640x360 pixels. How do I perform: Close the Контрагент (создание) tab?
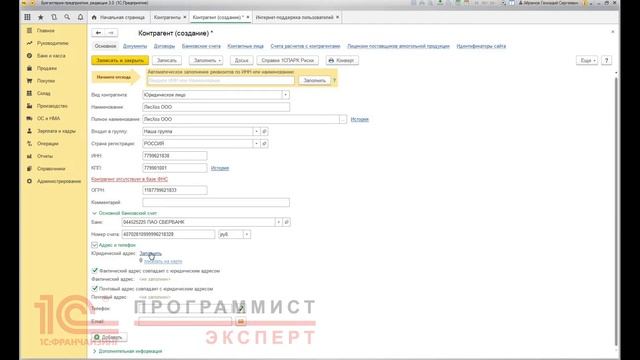pos(248,17)
